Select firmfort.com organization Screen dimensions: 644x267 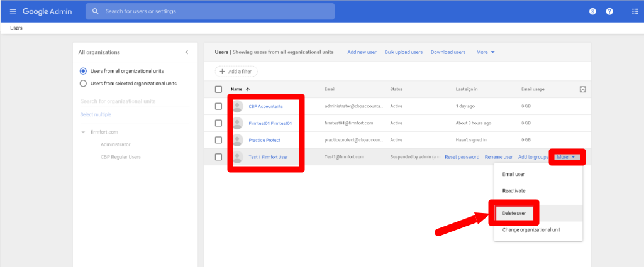[104, 132]
